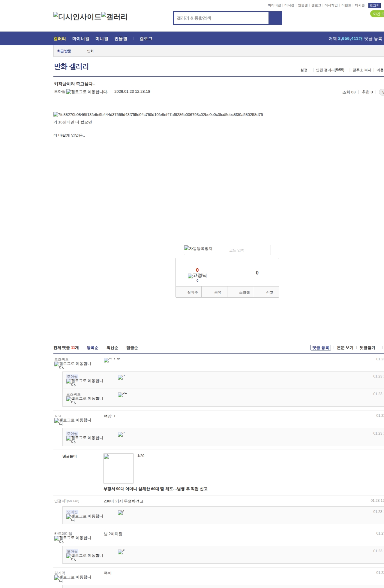Expand 연관 갤러리(5/55) list
Viewport: 384px width, 588px height.
330,70
